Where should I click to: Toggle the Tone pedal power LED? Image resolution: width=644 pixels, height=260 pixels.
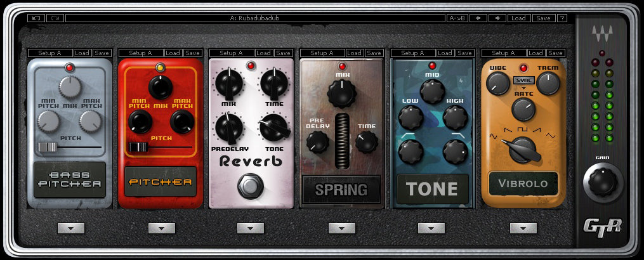[432, 66]
